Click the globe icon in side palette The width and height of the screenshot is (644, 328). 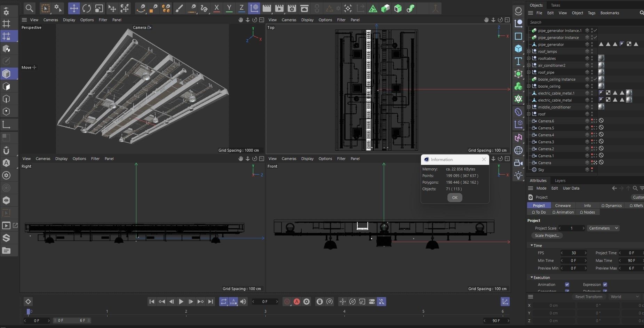[x=518, y=150]
